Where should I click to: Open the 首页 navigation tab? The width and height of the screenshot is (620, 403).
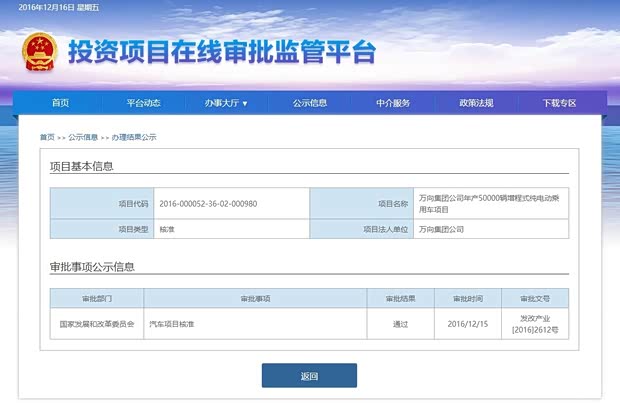click(60, 103)
